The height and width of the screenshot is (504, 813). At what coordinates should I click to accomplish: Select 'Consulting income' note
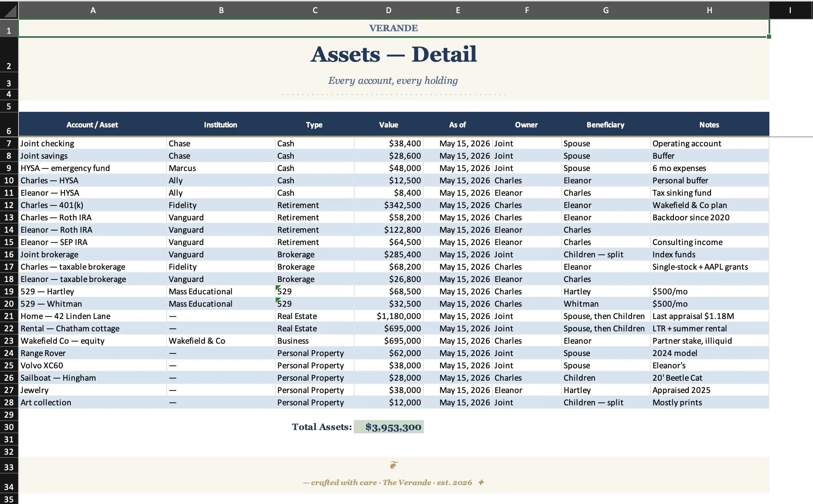[x=710, y=242]
